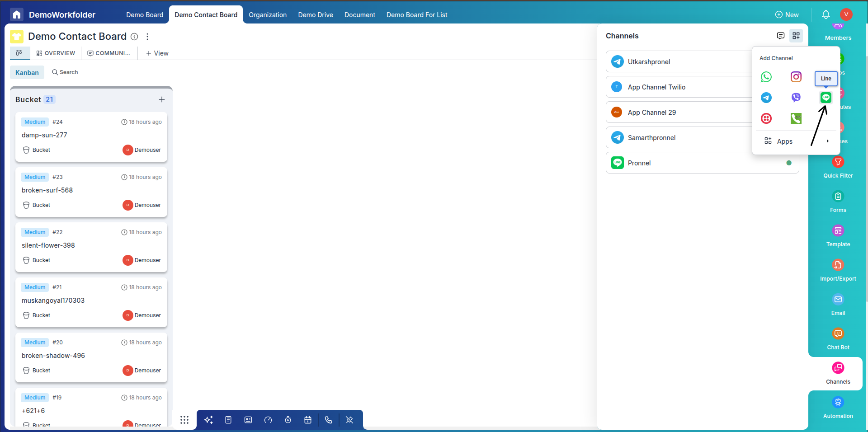This screenshot has width=868, height=432.
Task: Open Channels in the sidebar
Action: point(838,373)
